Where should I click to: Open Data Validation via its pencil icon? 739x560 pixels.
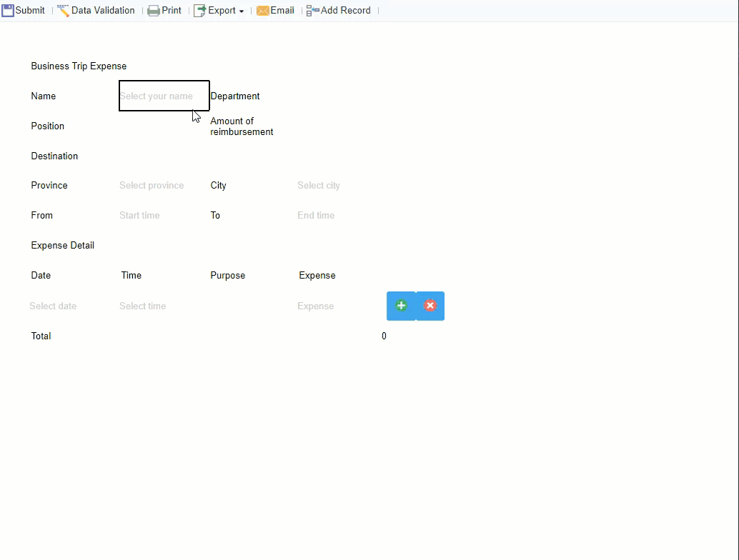coord(61,10)
